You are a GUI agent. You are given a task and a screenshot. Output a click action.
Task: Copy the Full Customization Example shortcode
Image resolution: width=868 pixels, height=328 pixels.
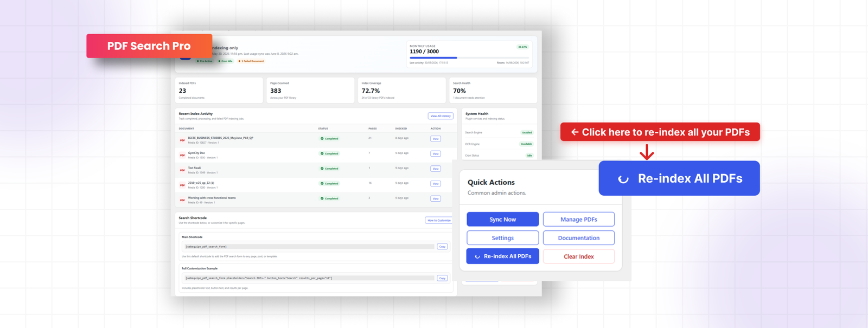pyautogui.click(x=442, y=278)
